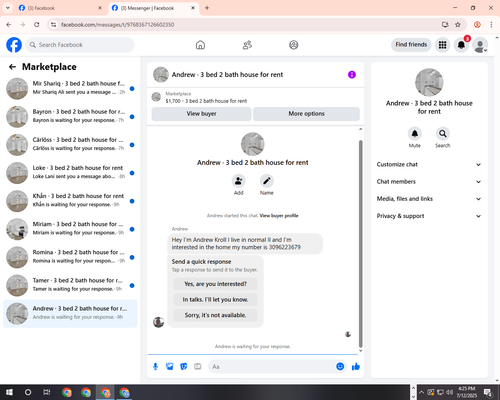Click the Search Facebook field
The image size is (500, 400).
click(80, 45)
